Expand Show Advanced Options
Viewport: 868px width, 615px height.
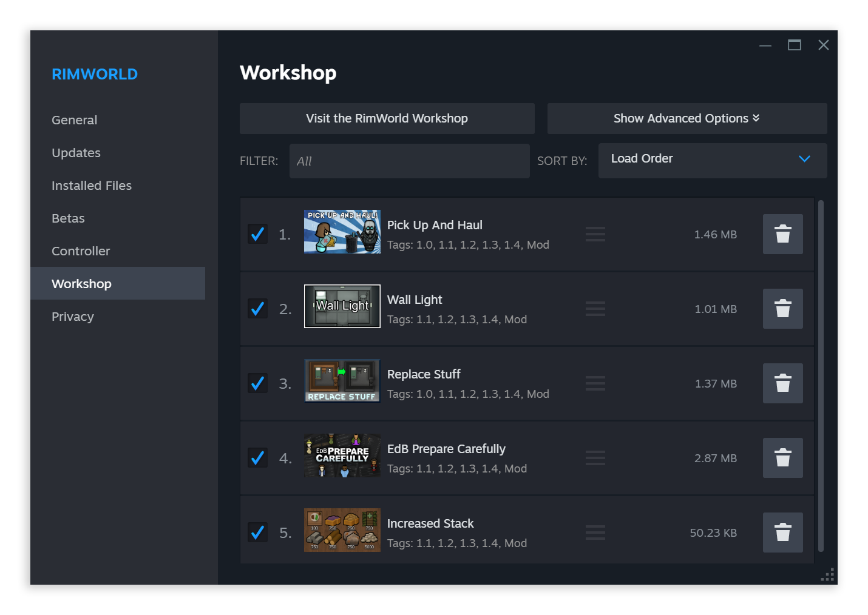[x=687, y=118]
